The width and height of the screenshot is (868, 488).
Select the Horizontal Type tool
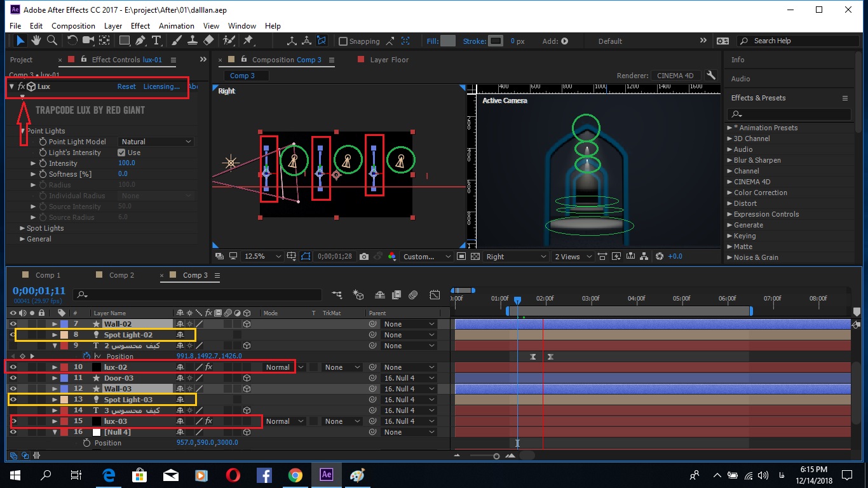156,41
